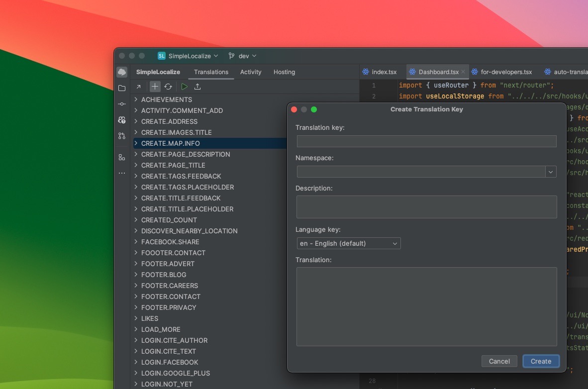Open the for-developers.tsx editor tab
This screenshot has height=389, width=588.
click(502, 72)
